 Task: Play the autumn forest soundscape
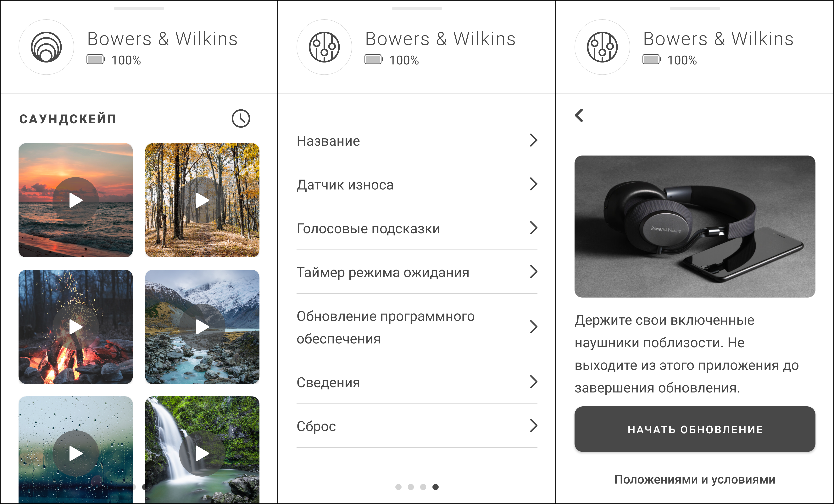202,200
